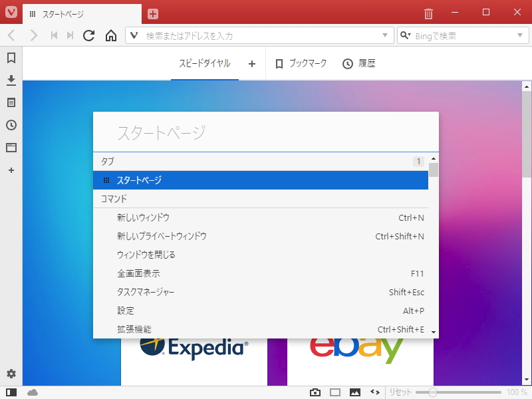532x399 pixels.
Task: Open the page tiling options in the status bar
Action: coord(335,392)
